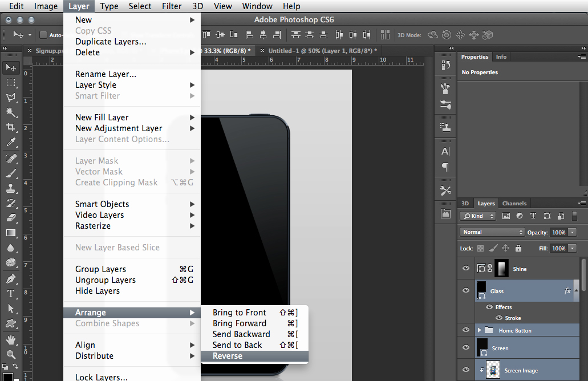Image resolution: width=588 pixels, height=381 pixels.
Task: Open the Filter menu
Action: 172,6
